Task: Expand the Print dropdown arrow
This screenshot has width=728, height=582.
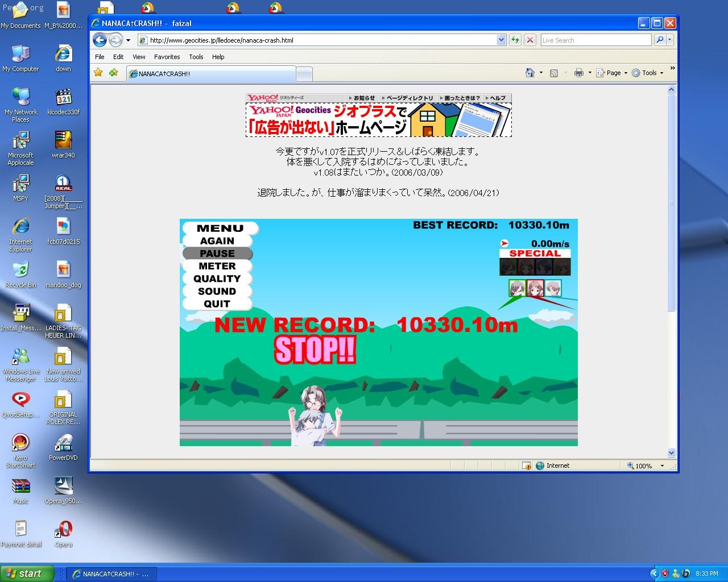Action: (x=590, y=73)
